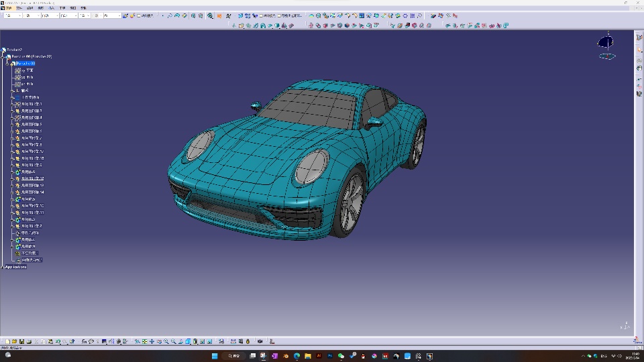Select the xy 平面 plane in tree
Image resolution: width=644 pixels, height=362 pixels.
[x=27, y=70]
